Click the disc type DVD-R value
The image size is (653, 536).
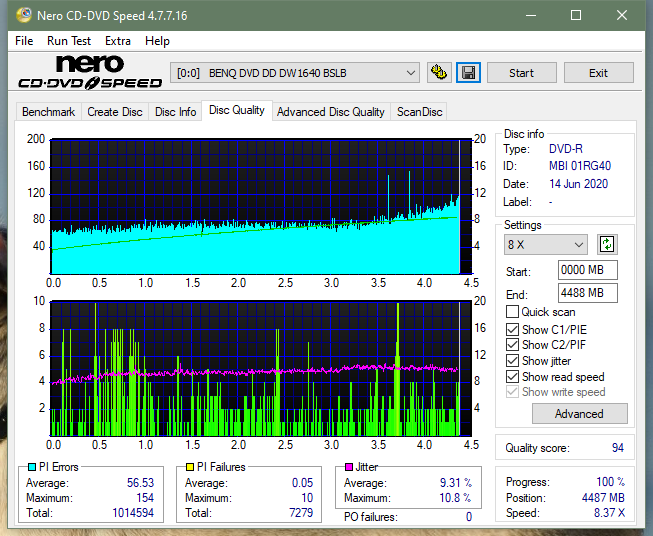566,149
